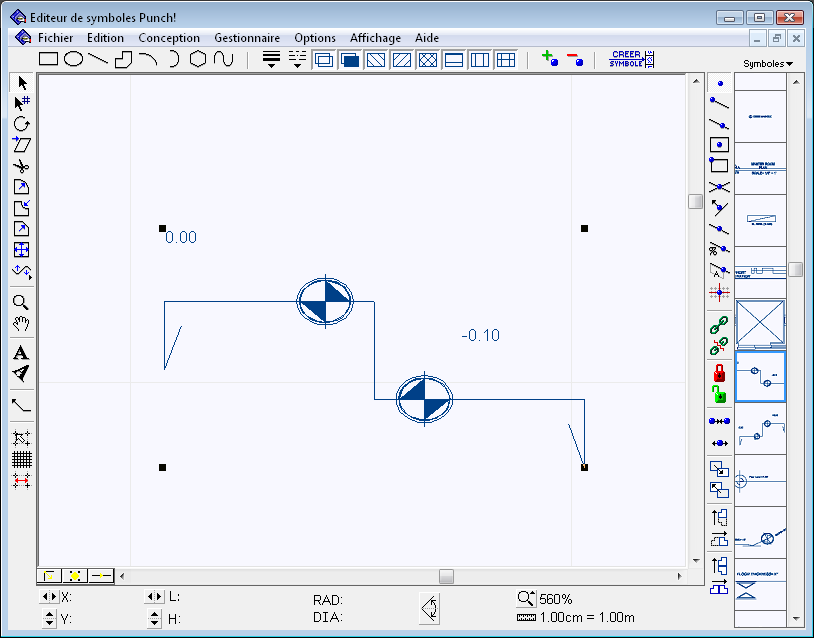Open the Edition menu
This screenshot has height=638, width=814.
click(x=105, y=38)
